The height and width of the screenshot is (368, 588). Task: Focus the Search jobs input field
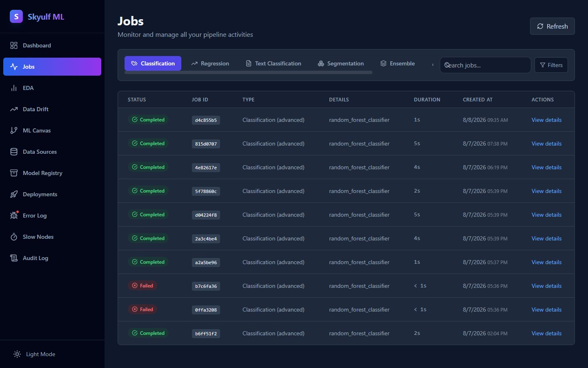coord(485,65)
